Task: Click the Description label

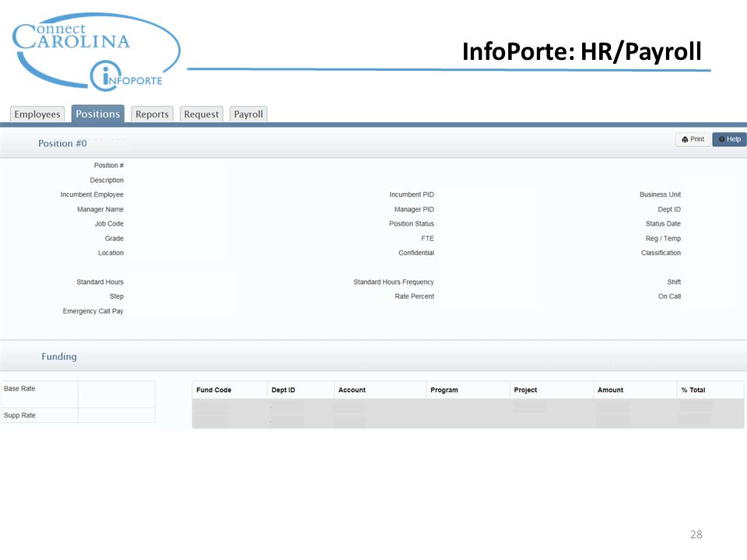Action: click(x=107, y=180)
